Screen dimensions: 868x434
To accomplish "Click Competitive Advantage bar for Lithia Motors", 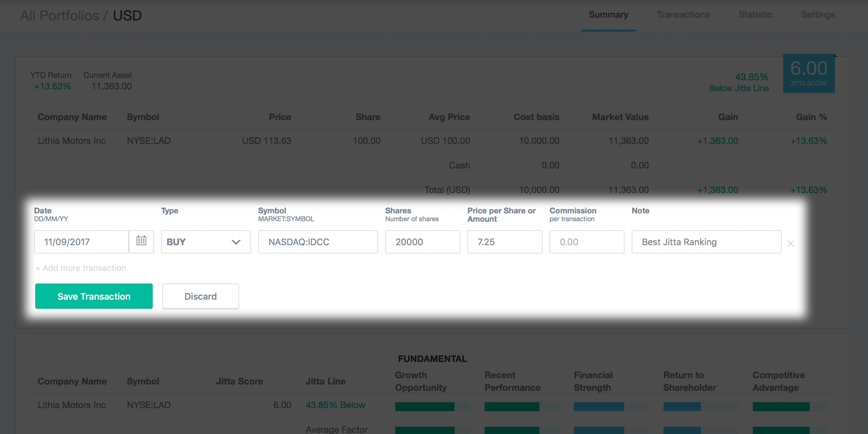I will [790, 406].
